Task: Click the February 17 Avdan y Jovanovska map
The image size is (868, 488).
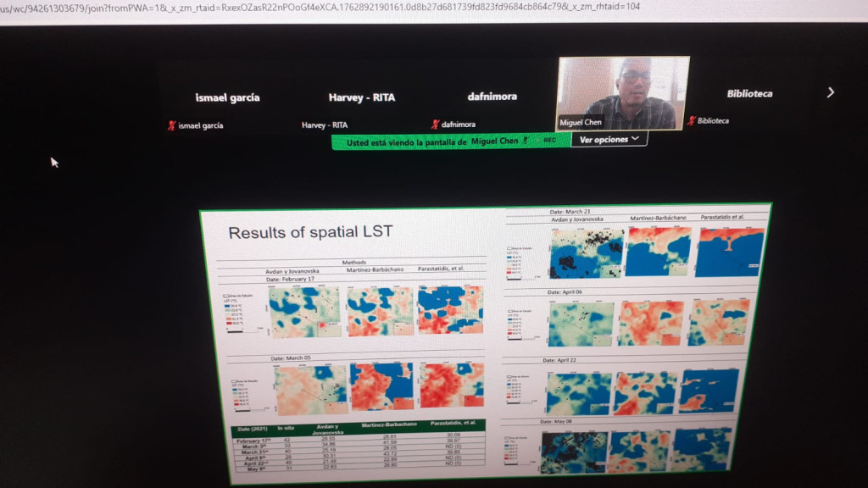Action: pyautogui.click(x=304, y=311)
